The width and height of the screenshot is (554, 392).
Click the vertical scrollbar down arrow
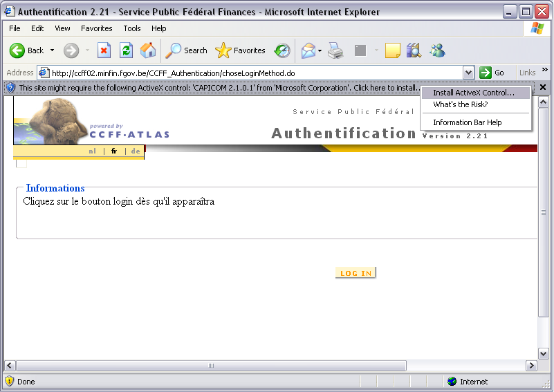(543, 353)
